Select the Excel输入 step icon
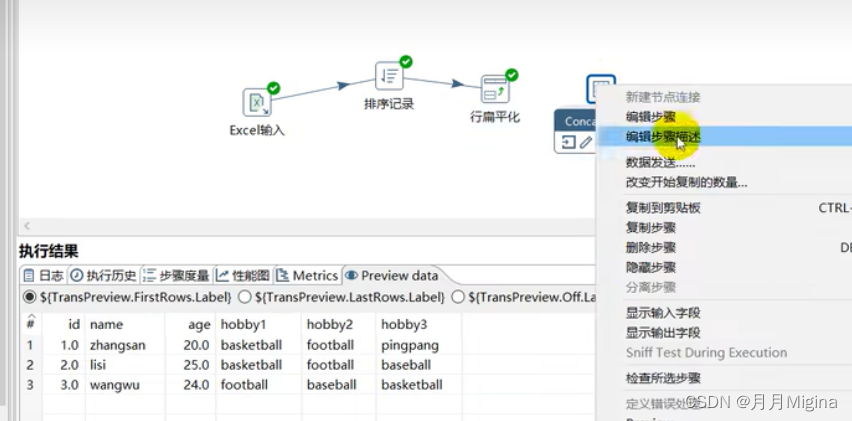This screenshot has height=421, width=852. [256, 103]
